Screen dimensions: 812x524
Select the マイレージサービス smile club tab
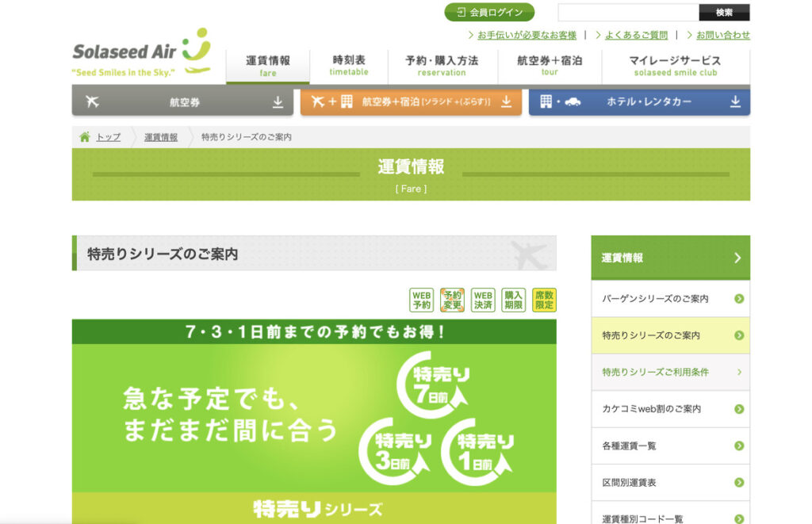(676, 66)
